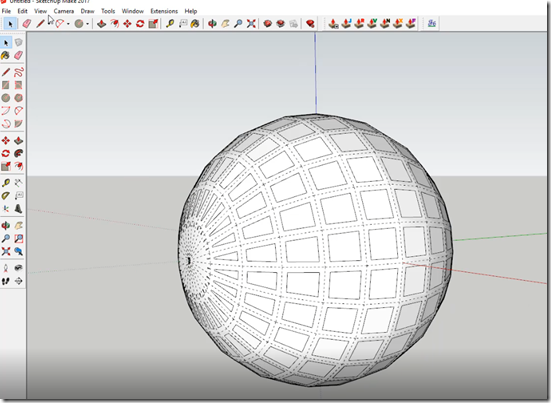
Task: Activate the Walk footprints tool
Action: click(x=6, y=281)
